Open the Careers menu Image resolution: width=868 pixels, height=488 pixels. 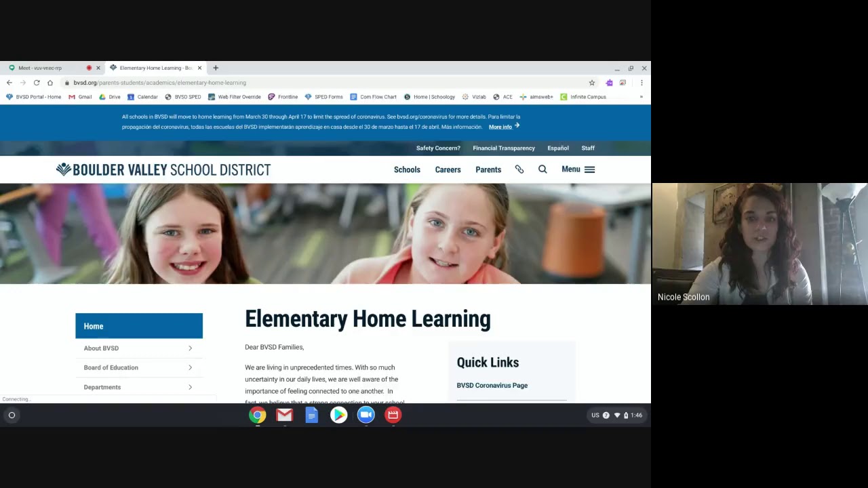[448, 169]
